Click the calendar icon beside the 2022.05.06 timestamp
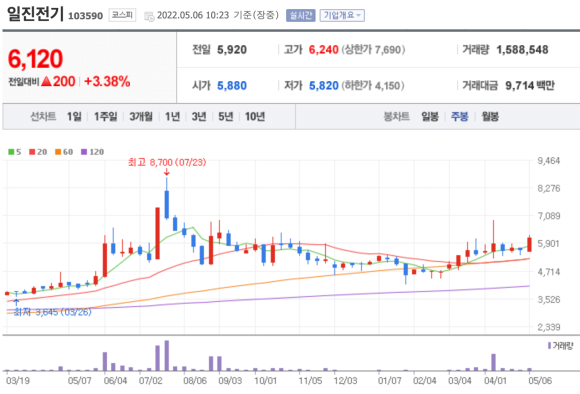580x394 pixels. point(149,16)
